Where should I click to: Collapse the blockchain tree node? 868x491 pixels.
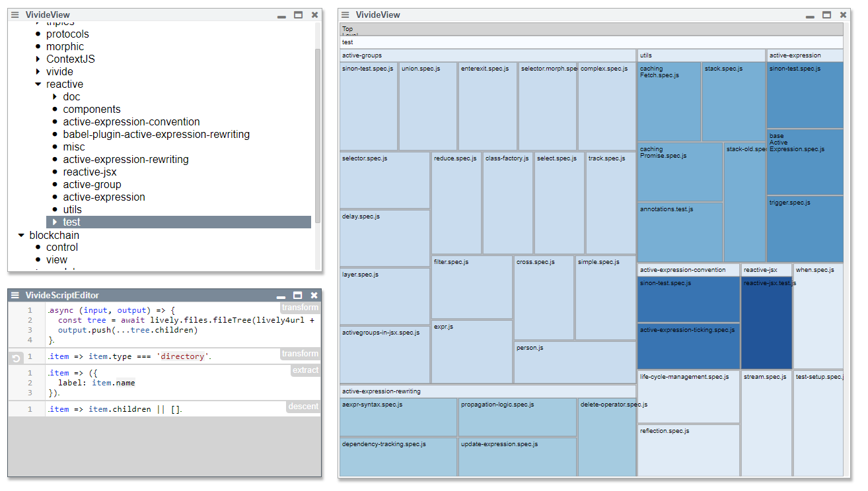(22, 236)
